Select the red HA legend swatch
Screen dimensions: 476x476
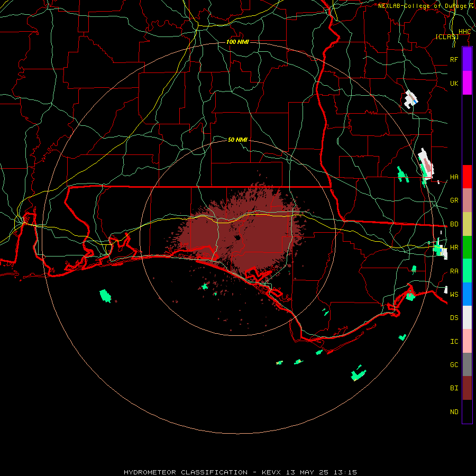tap(467, 177)
